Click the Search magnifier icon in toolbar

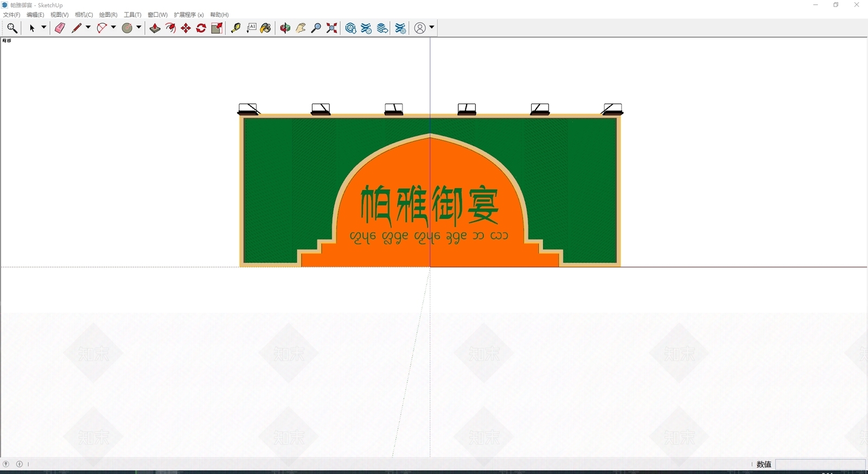[12, 28]
